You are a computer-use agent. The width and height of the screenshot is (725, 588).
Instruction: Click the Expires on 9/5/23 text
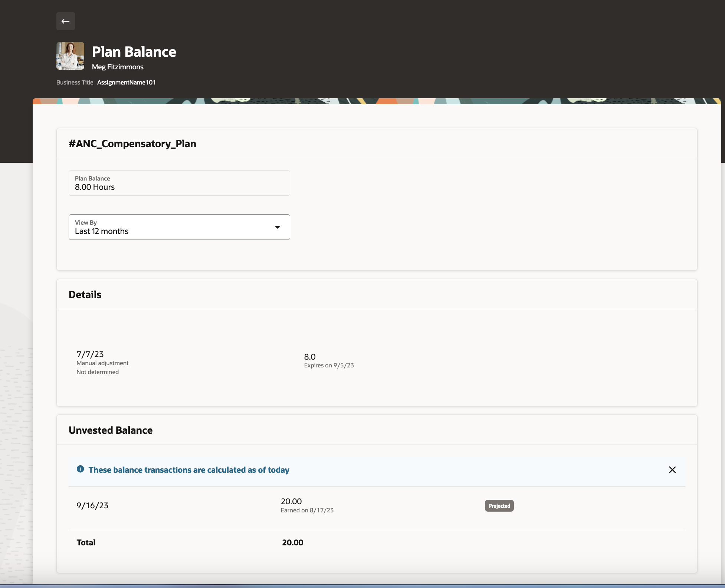point(329,366)
